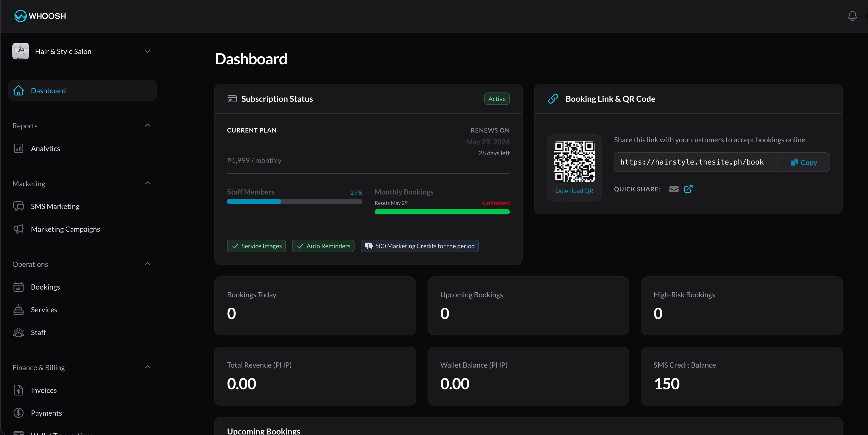Open Marketing Campaigns

[65, 229]
